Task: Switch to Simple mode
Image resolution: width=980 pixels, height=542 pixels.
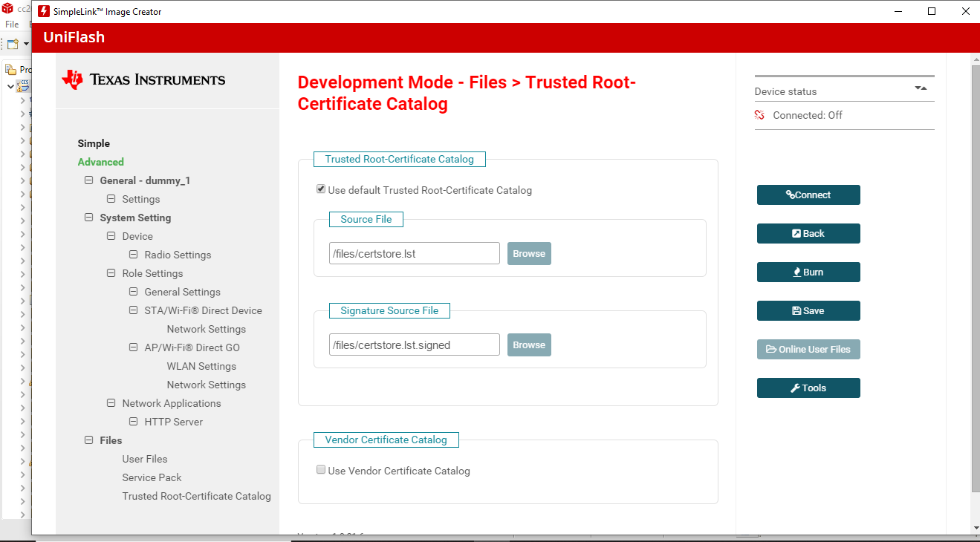Action: [x=94, y=143]
